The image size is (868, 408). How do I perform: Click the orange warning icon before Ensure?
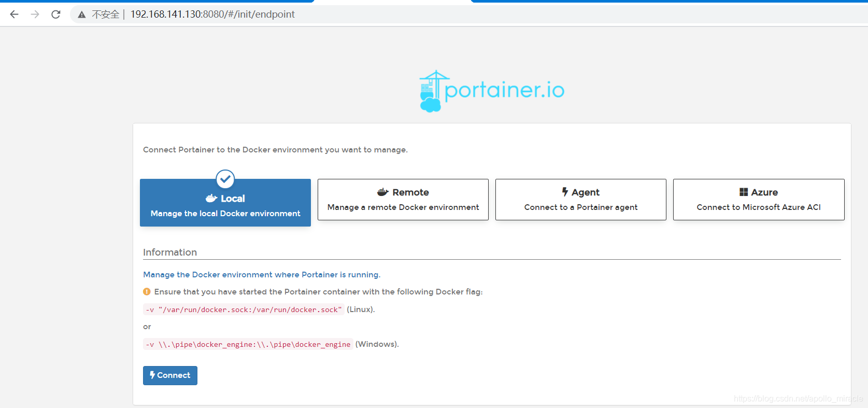147,291
